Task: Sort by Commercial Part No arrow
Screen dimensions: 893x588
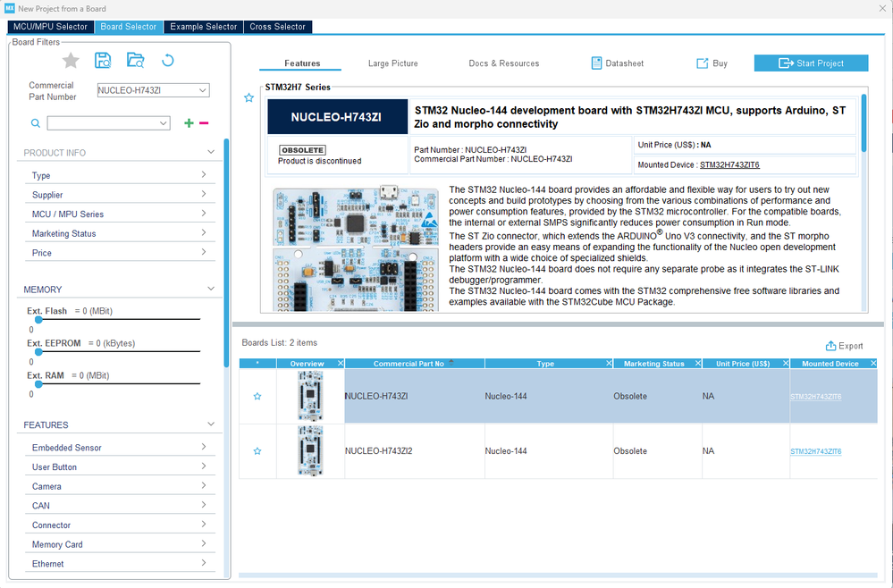Action: 451,362
